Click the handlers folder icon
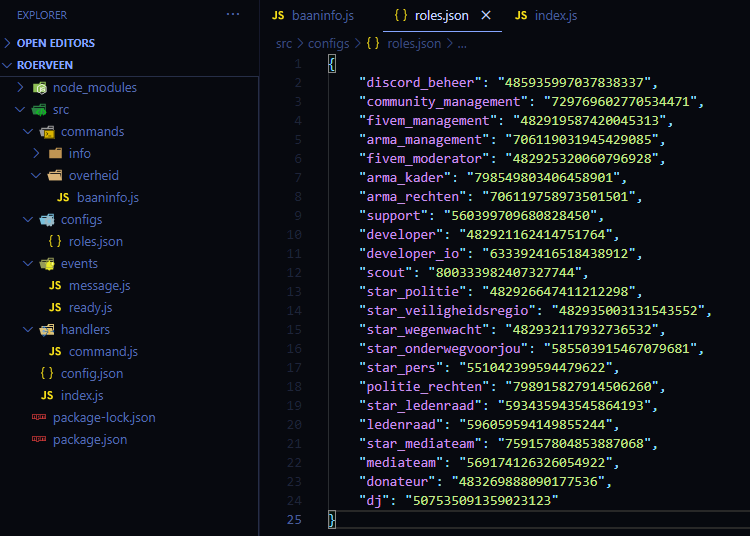The height and width of the screenshot is (536, 750). [48, 330]
